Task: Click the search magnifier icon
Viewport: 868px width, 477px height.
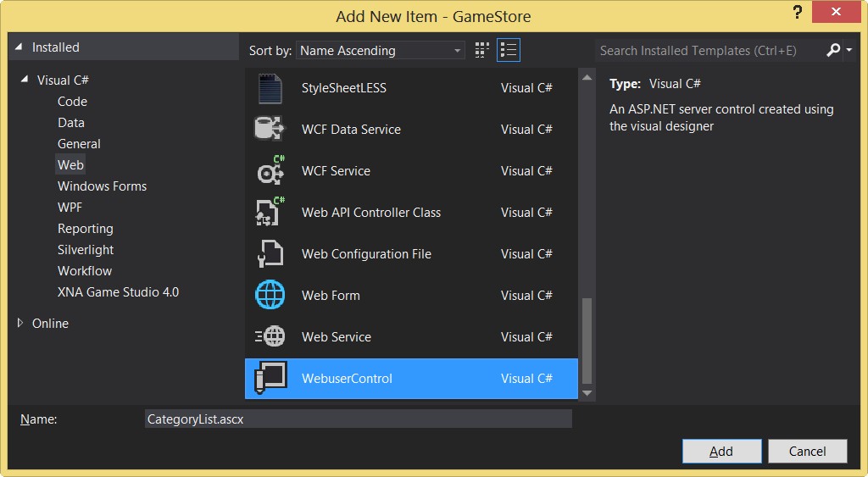Action: (833, 50)
